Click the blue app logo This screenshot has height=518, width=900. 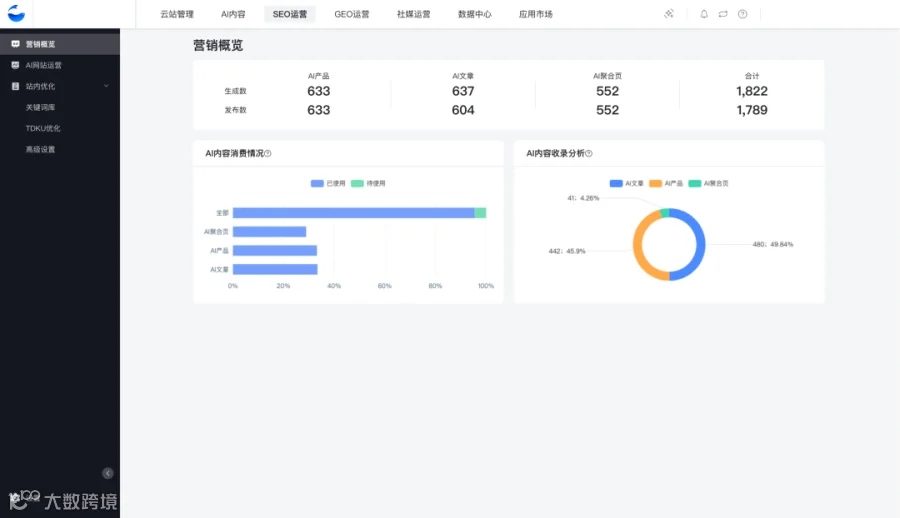tap(16, 13)
